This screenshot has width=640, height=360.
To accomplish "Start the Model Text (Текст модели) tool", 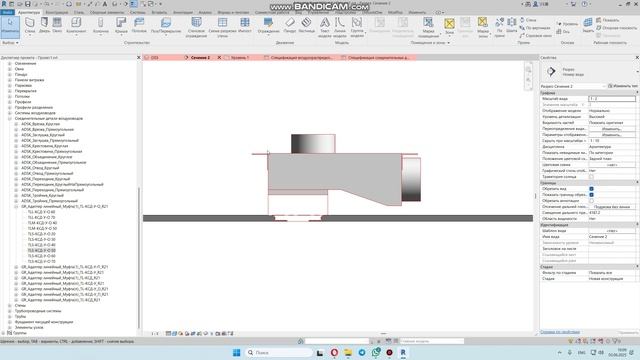I will point(324,27).
